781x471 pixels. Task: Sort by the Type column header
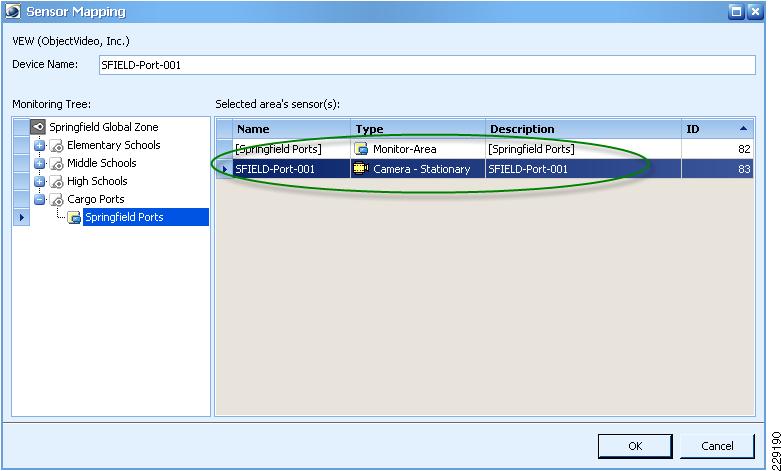[418, 129]
